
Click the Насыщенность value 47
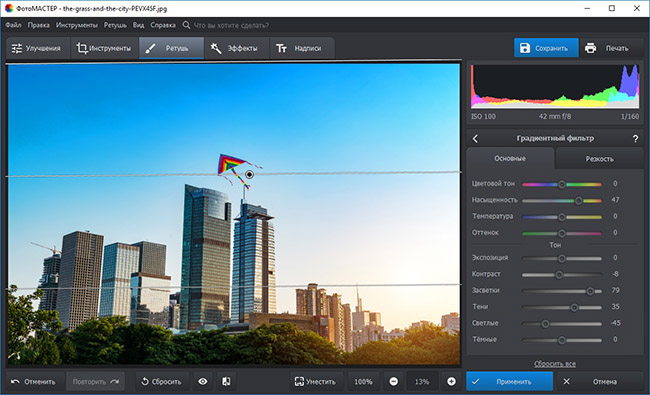coord(615,200)
